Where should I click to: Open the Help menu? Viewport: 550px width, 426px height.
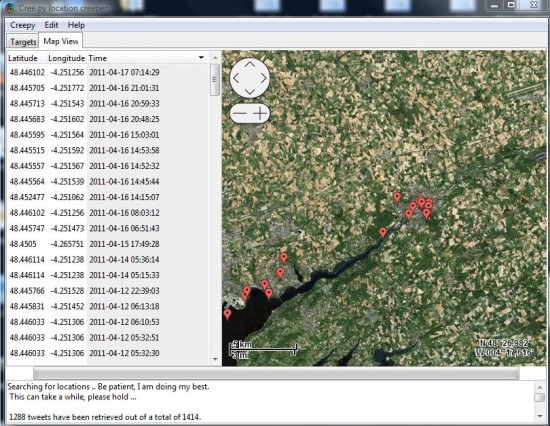(x=76, y=25)
